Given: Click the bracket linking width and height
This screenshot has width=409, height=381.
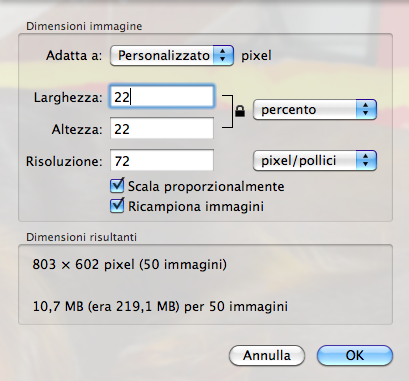Looking at the screenshot, I should click(228, 111).
